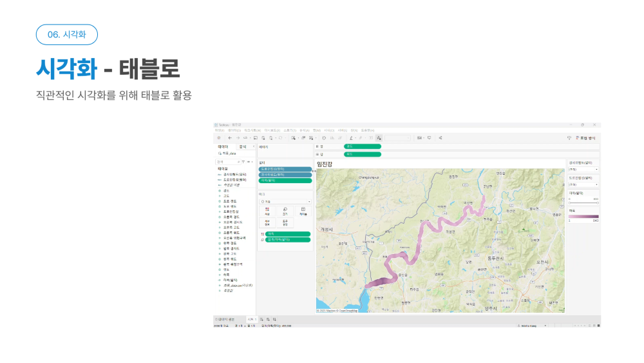Viewport: 644px width, 363px height.
Task: Click the Size (크기) marks card button
Action: (x=285, y=211)
